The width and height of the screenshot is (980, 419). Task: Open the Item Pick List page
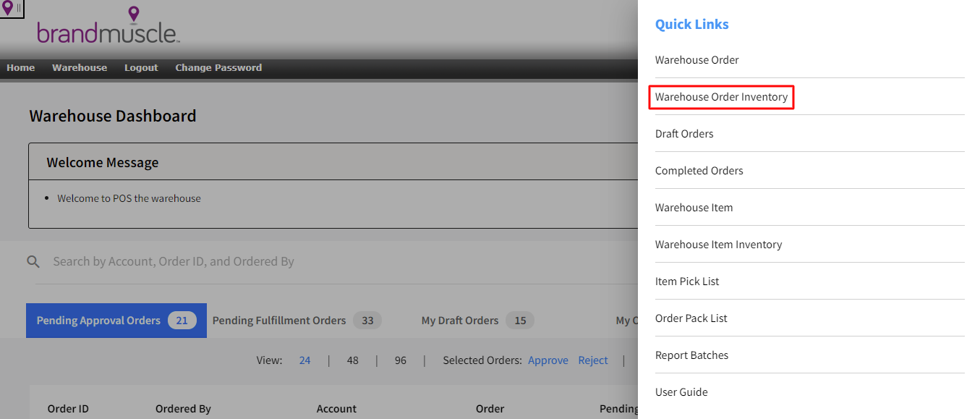687,281
